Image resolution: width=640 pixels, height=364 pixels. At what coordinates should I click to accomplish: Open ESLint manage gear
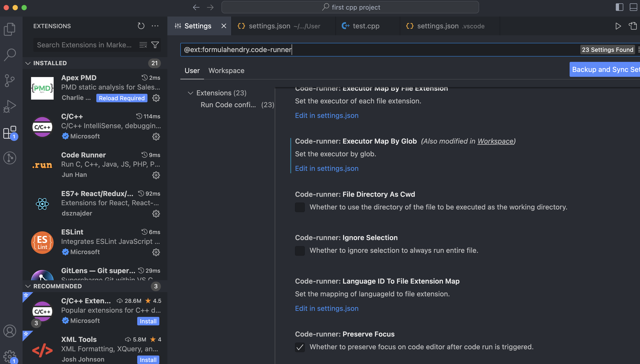tap(156, 252)
